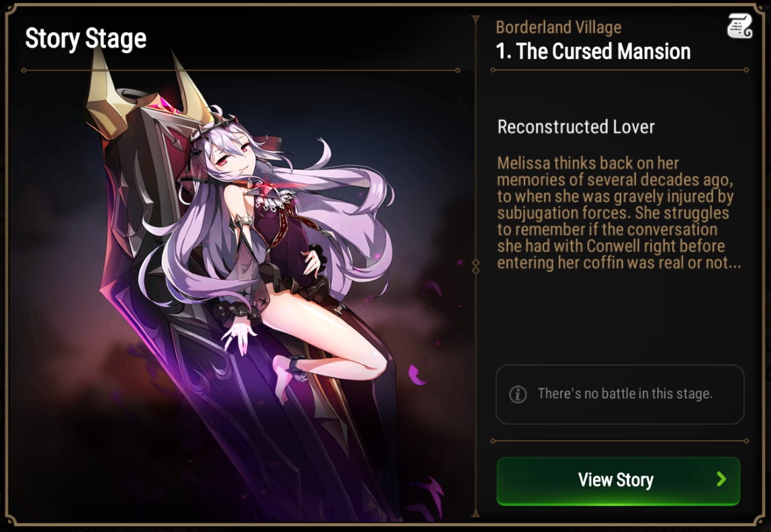Click the Story Stage heading

point(85,39)
